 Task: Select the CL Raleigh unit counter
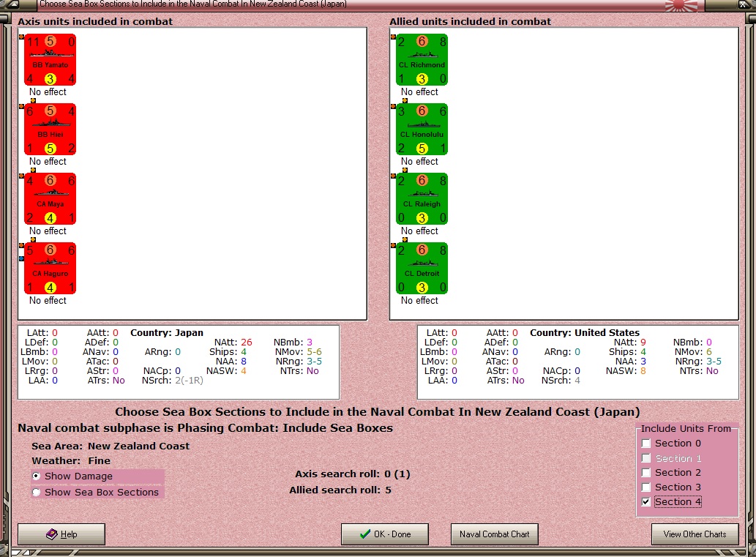pyautogui.click(x=422, y=198)
